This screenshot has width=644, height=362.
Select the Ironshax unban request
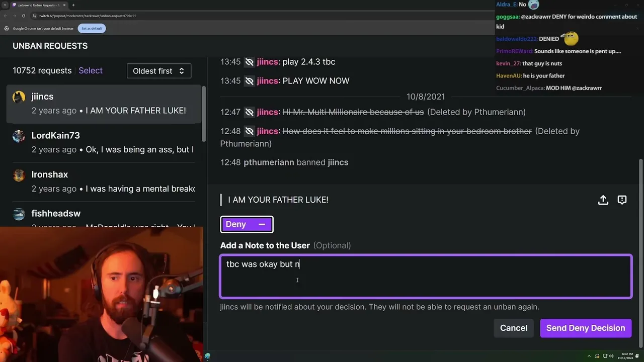104,182
